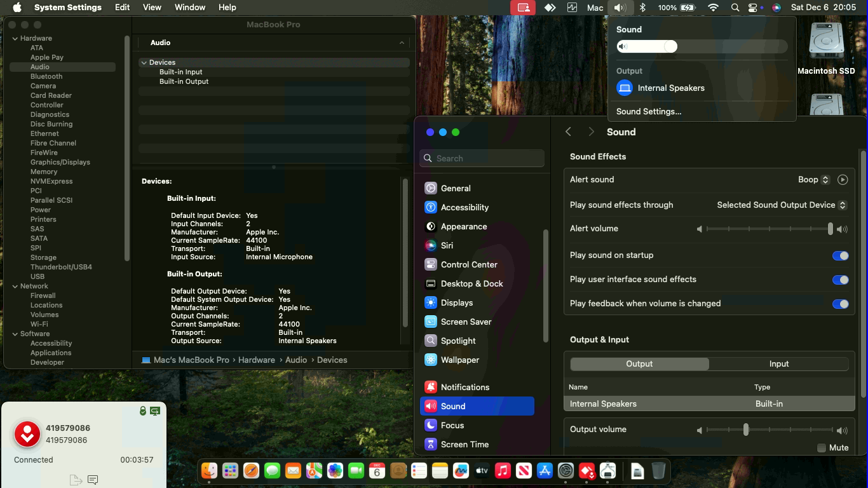
Task: Open Displays settings in sidebar
Action: [x=457, y=302]
